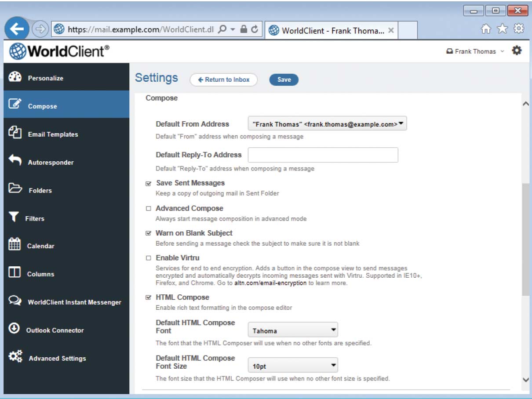
Task: Open the Calendar settings section
Action: click(x=66, y=245)
